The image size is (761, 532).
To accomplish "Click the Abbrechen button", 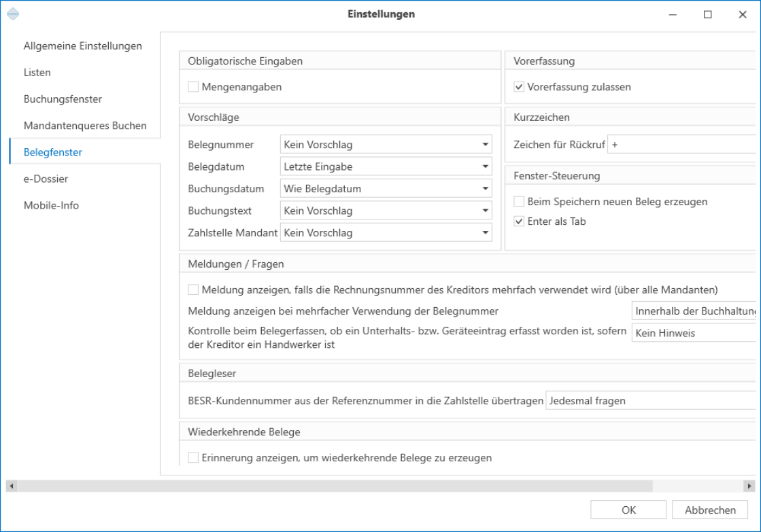I will tap(710, 510).
